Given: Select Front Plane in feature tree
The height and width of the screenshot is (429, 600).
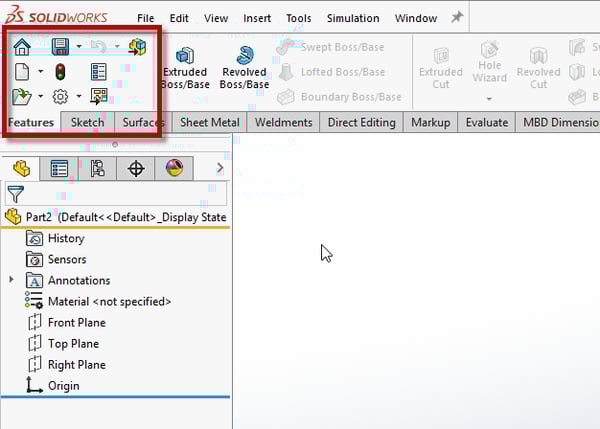Looking at the screenshot, I should 67,323.
